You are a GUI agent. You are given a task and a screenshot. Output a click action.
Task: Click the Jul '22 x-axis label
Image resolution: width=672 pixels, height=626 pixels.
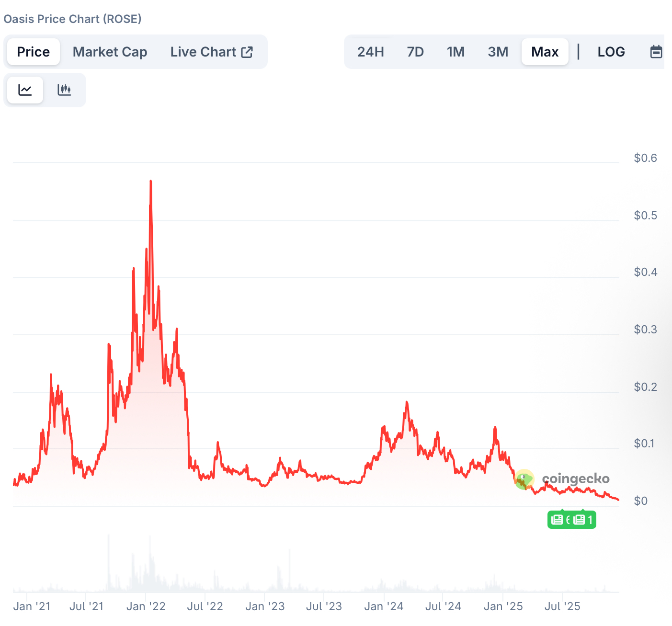pos(205,606)
